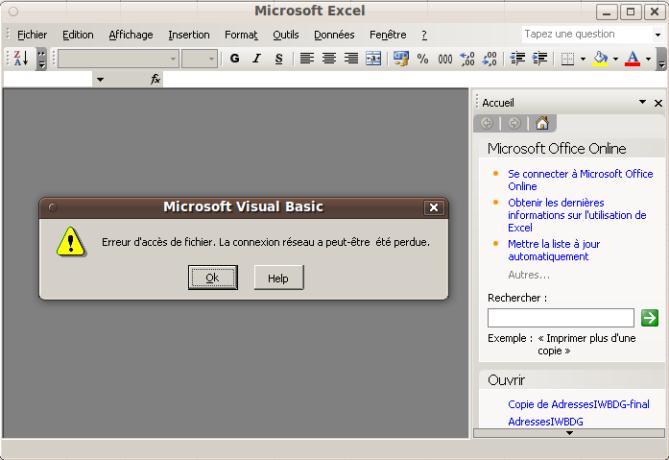Go back in Accueil task pane
Screen dimensions: 669x460
tap(487, 123)
